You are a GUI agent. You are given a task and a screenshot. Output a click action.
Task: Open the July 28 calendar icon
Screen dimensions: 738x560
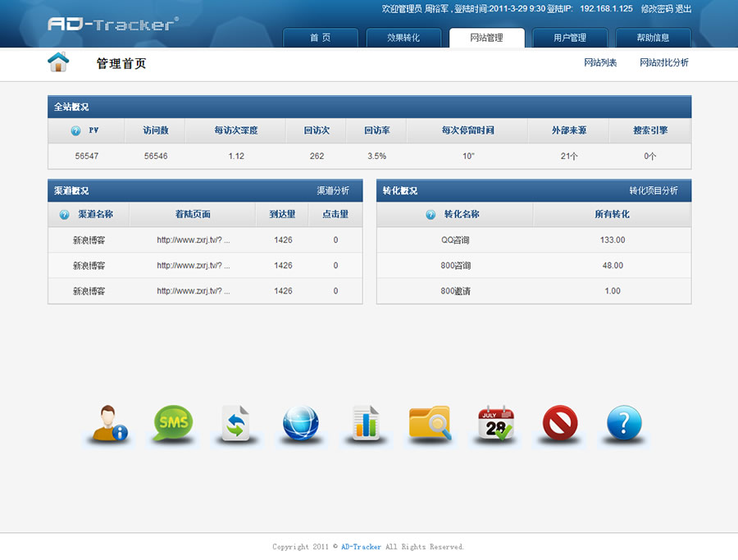tap(495, 422)
